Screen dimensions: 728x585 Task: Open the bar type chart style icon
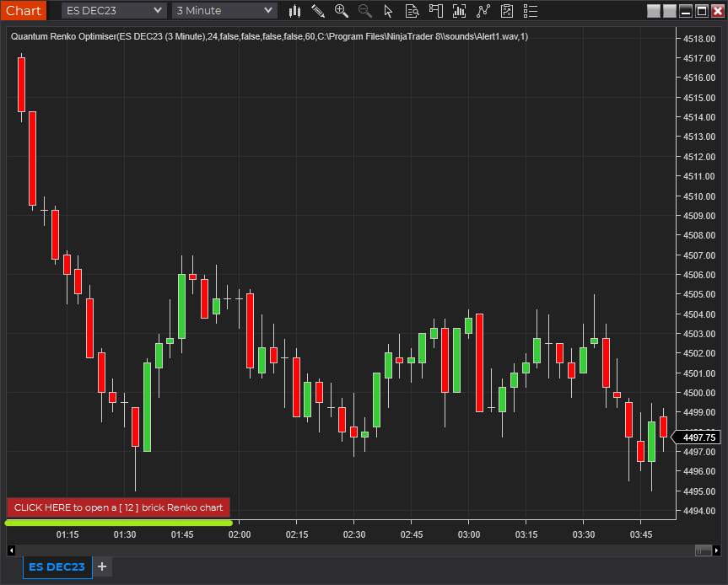294,11
